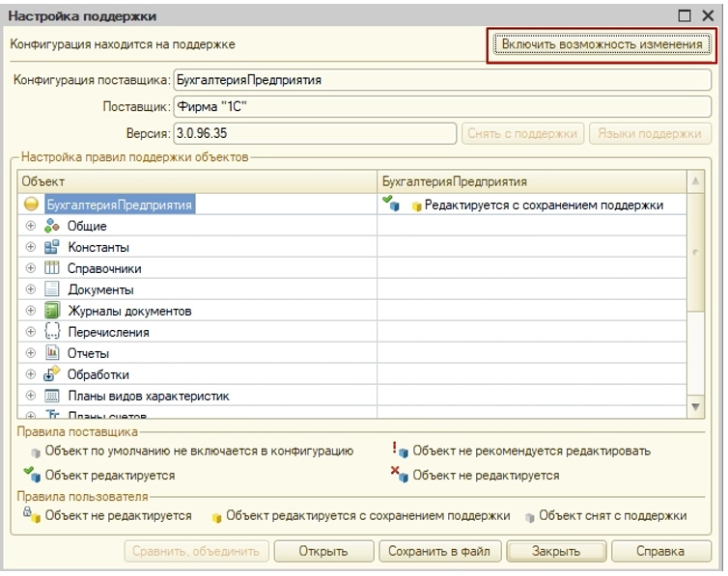This screenshot has width=728, height=576.
Task: Open the Открыть button
Action: 323,551
